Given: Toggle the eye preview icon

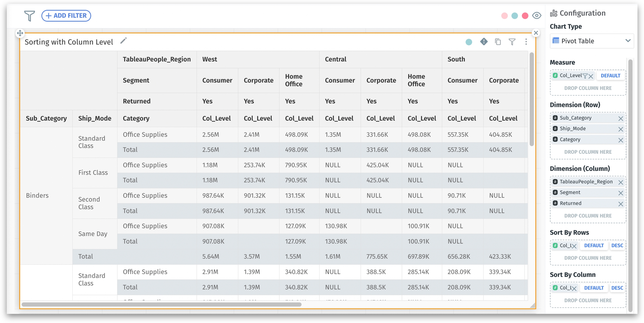Looking at the screenshot, I should 536,16.
